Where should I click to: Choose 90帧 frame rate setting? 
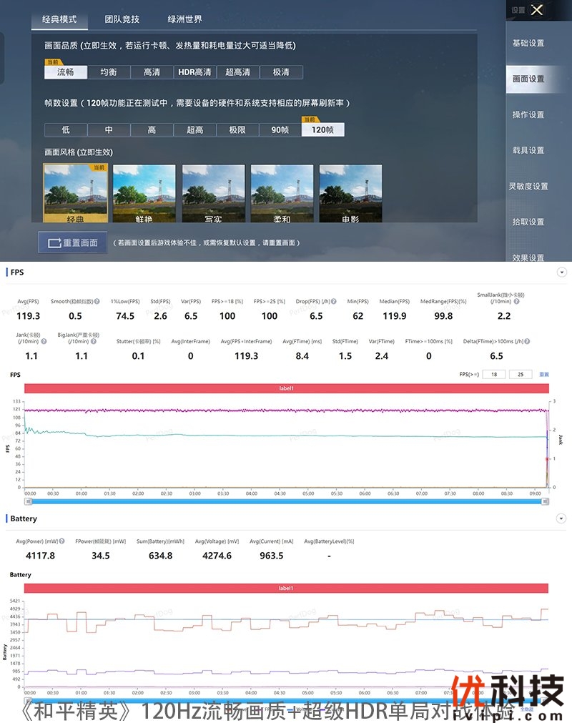tap(280, 130)
